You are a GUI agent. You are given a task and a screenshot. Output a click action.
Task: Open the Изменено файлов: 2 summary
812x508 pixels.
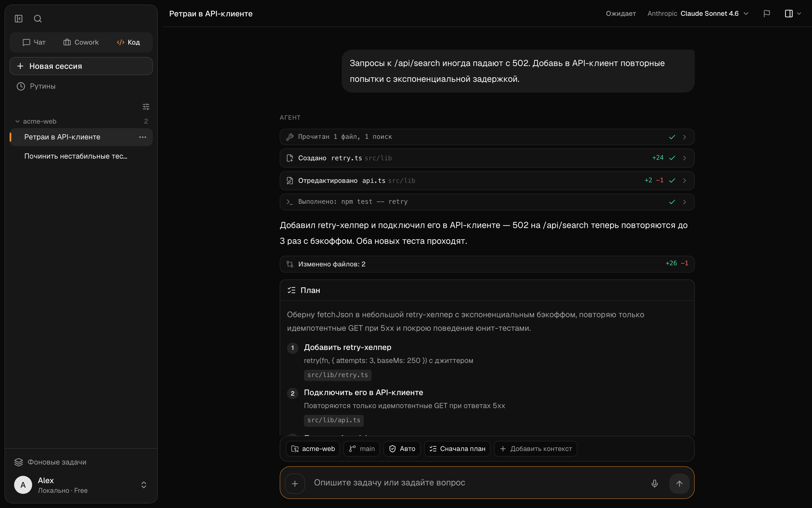487,264
